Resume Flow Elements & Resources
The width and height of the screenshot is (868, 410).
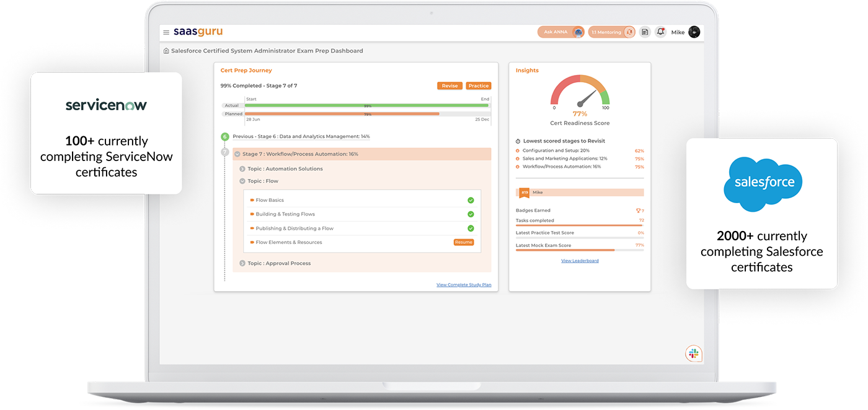coord(464,242)
